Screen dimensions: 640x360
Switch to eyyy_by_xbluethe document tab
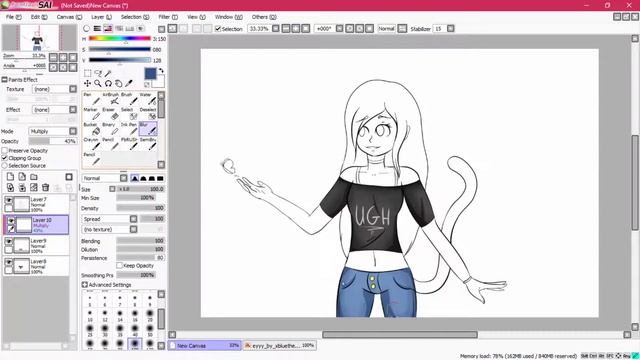pyautogui.click(x=280, y=346)
